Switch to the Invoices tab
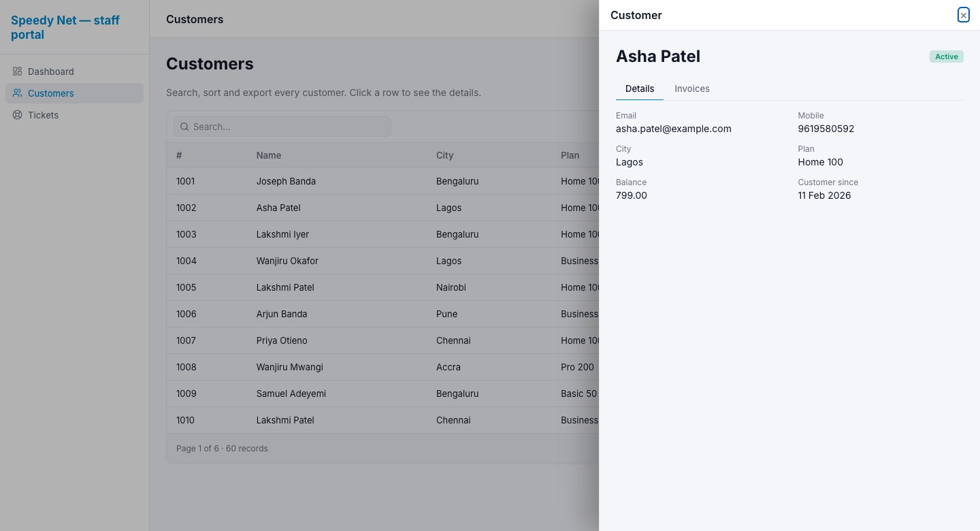Viewport: 980px width, 531px height. coord(692,88)
